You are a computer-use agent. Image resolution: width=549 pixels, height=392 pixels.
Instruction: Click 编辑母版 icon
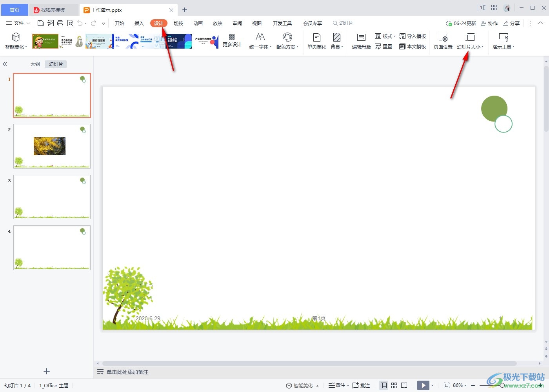pyautogui.click(x=361, y=37)
